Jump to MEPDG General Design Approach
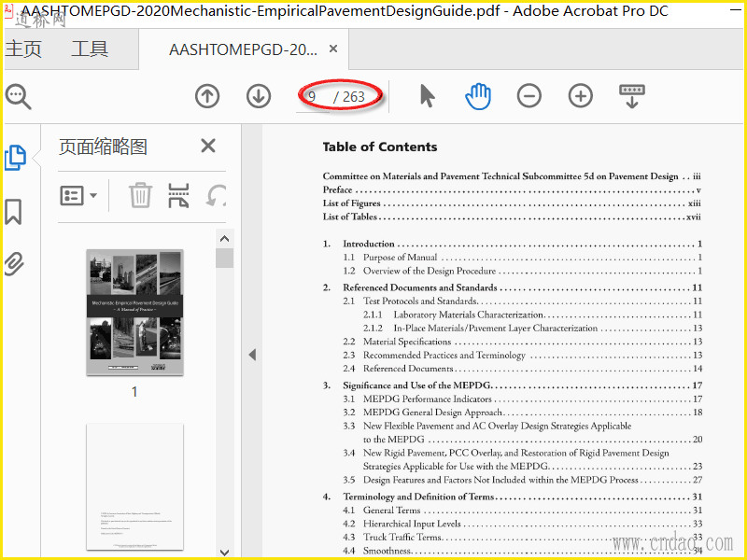This screenshot has width=747, height=560. pyautogui.click(x=523, y=413)
